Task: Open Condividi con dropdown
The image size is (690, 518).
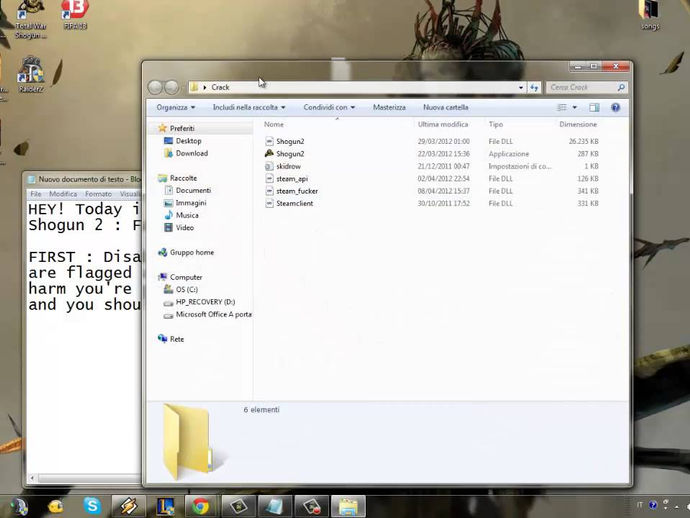Action: click(329, 107)
